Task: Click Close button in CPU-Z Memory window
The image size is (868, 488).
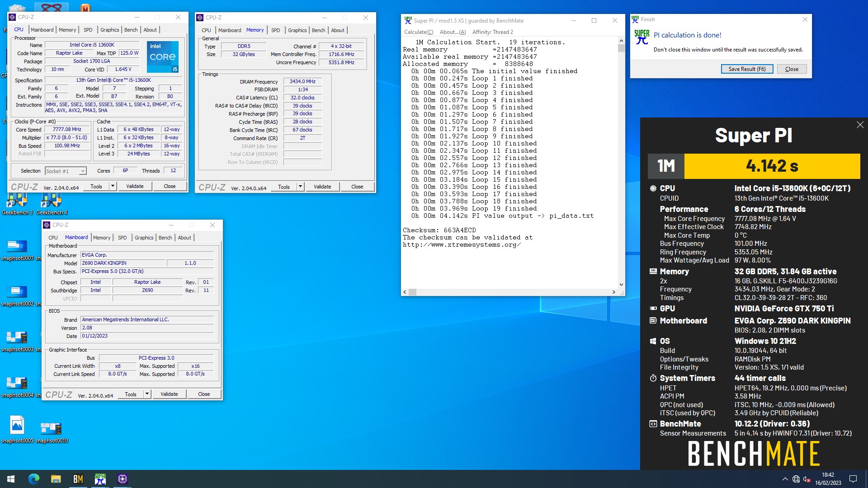Action: pos(357,187)
